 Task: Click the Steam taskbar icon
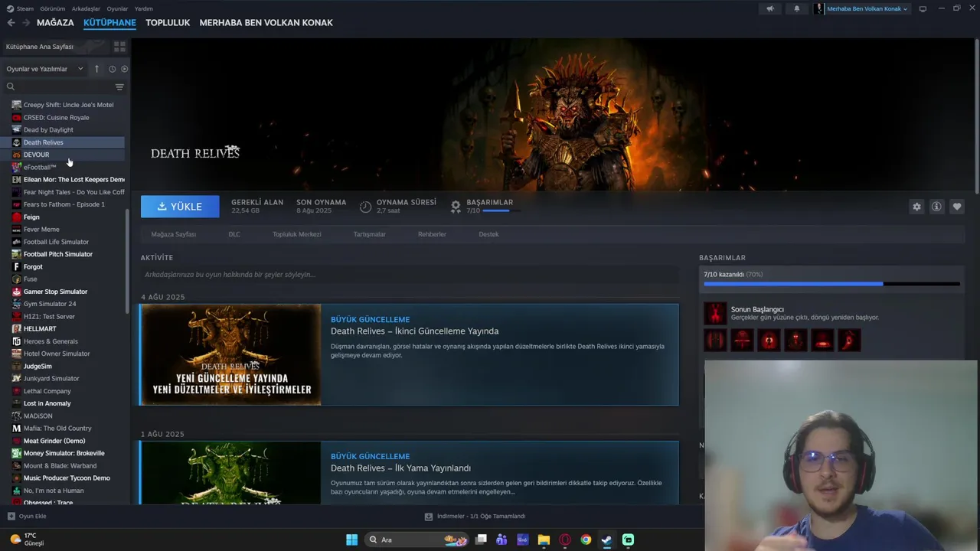[x=606, y=540]
